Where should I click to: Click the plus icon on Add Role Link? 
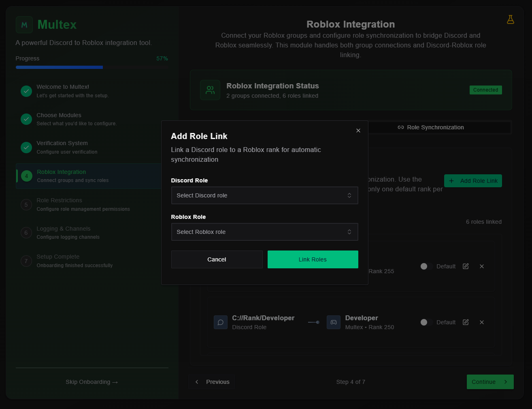[451, 181]
